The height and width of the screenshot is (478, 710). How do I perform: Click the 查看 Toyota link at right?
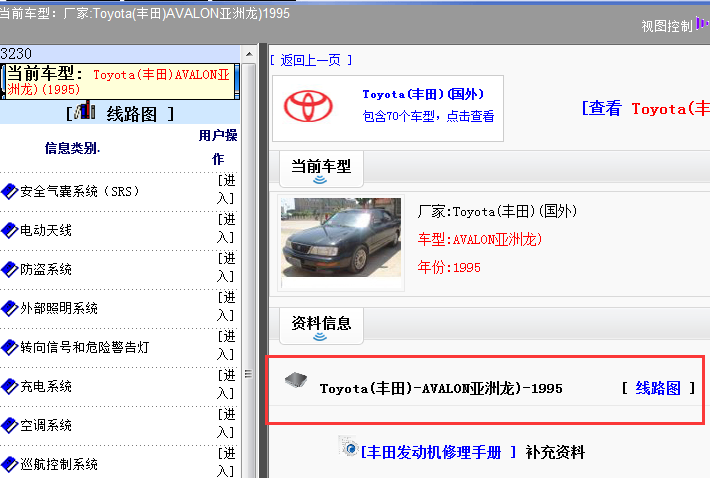[x=645, y=109]
